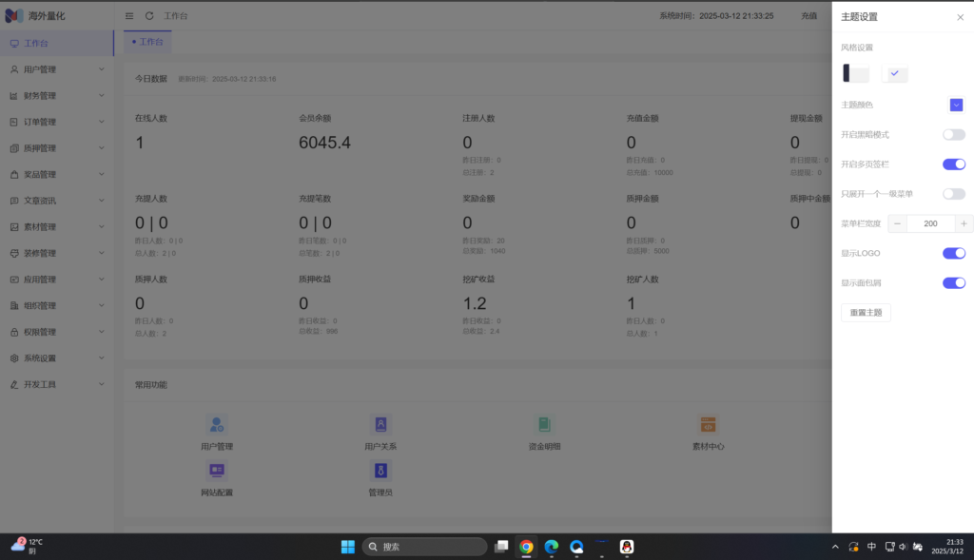This screenshot has width=974, height=560.
Task: Turn off 显示LOGO switch
Action: (x=953, y=253)
